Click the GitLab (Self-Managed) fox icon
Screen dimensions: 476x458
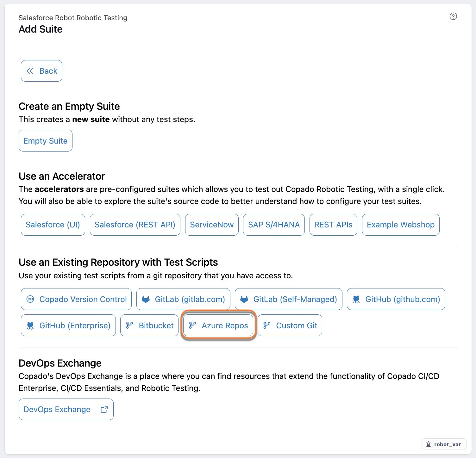point(244,299)
